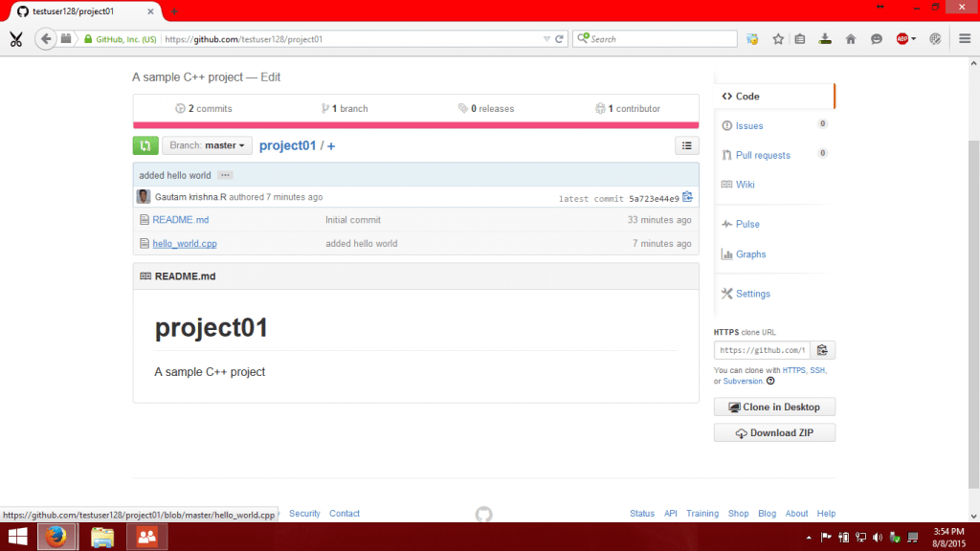Viewport: 980px width, 551px height.
Task: Click the plus to create new file
Action: tap(330, 146)
